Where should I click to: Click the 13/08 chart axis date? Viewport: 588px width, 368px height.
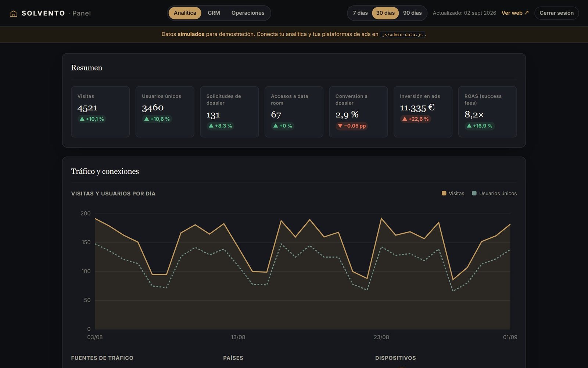[238, 337]
